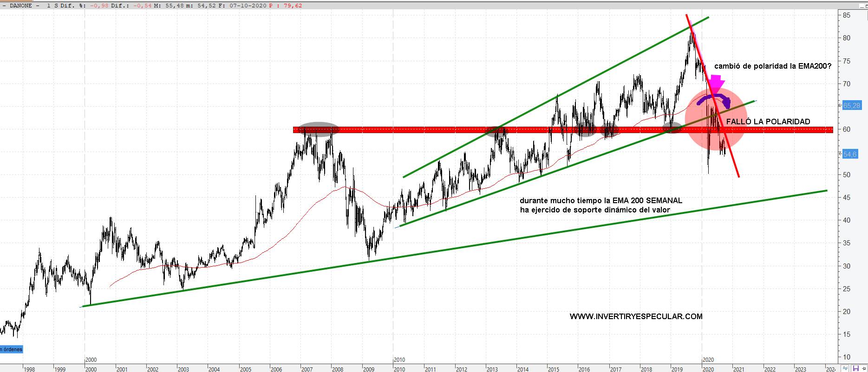Click the pin icon beside the save icon
Viewport: 868px width, 372px height.
864,368
